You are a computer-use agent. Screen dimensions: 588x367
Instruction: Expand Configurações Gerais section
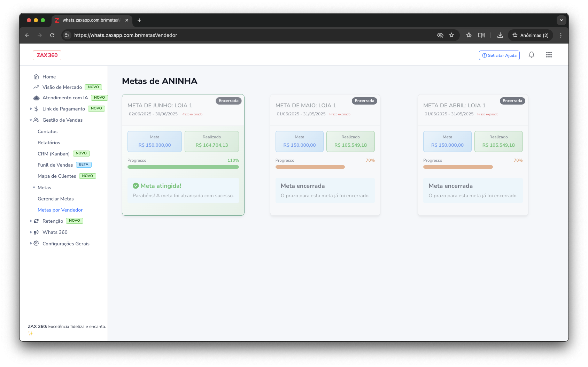click(x=31, y=244)
